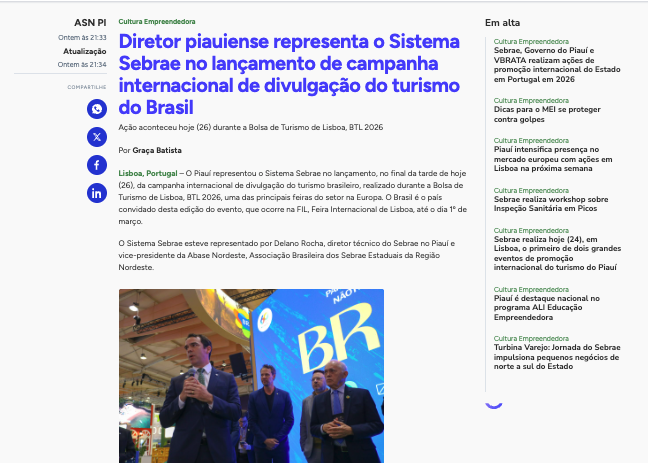Click the Em alta section heading
This screenshot has height=463, width=648.
[503, 23]
